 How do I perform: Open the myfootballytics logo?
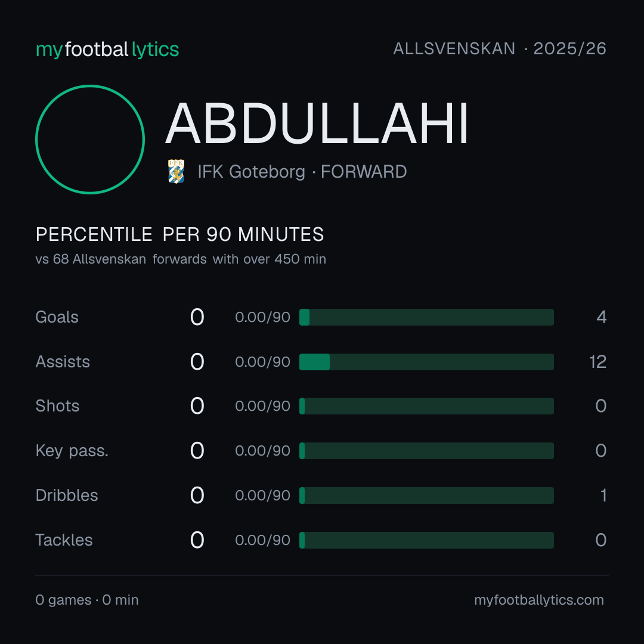coord(107,49)
